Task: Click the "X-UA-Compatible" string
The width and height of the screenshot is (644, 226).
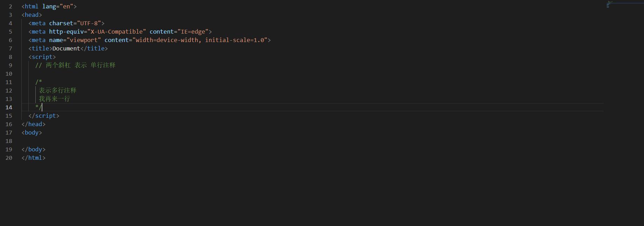Action: click(x=117, y=32)
